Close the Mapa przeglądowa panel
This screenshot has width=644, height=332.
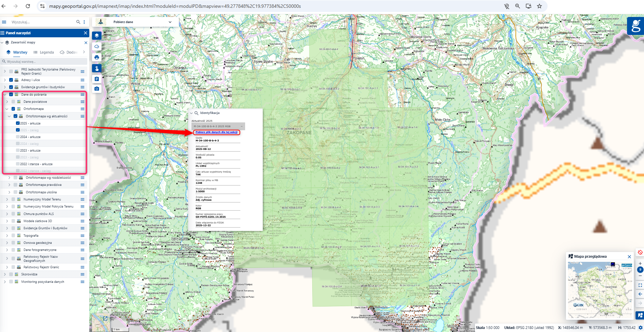coord(629,257)
